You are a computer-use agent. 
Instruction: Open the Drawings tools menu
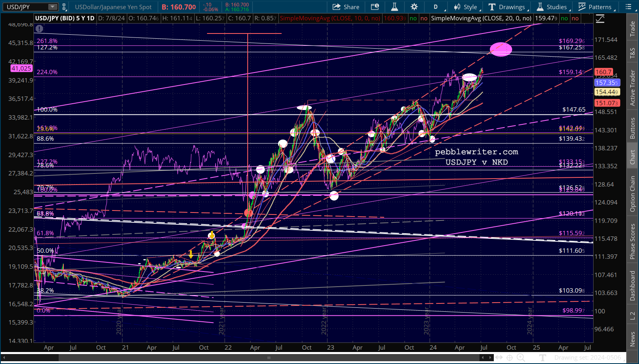507,7
